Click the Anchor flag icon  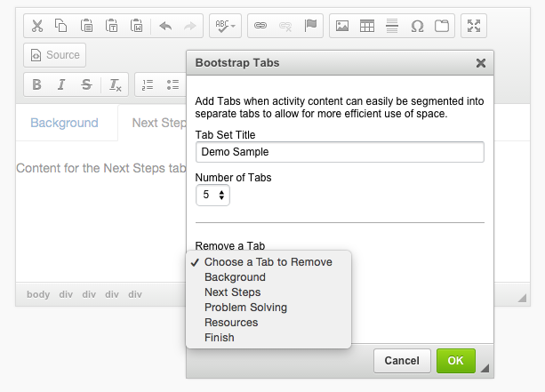310,26
